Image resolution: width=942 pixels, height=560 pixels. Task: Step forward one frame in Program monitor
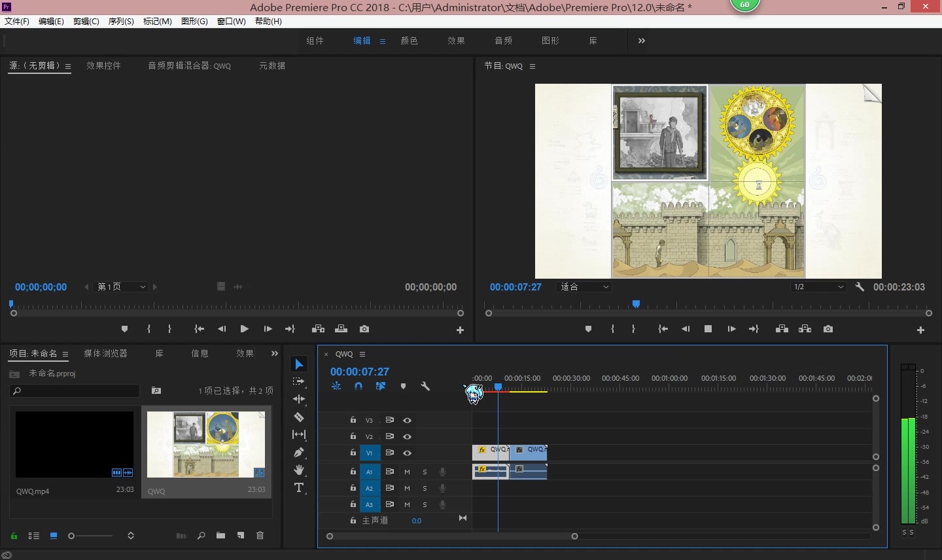tap(731, 329)
